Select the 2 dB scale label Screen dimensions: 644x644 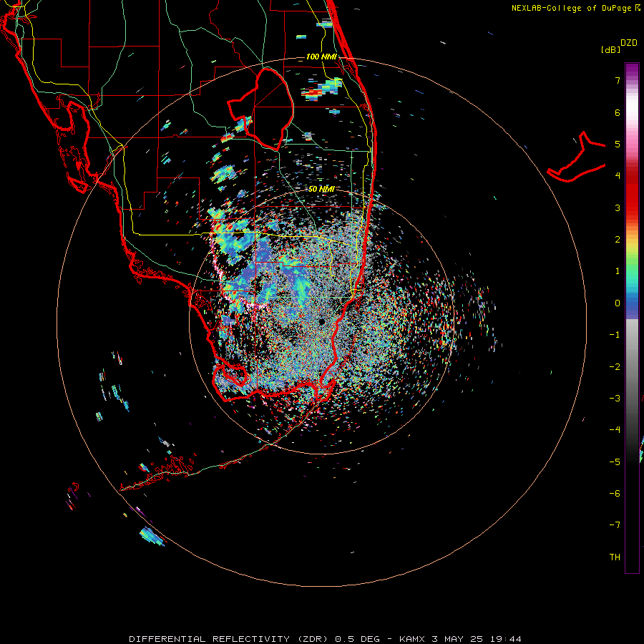tap(618, 240)
